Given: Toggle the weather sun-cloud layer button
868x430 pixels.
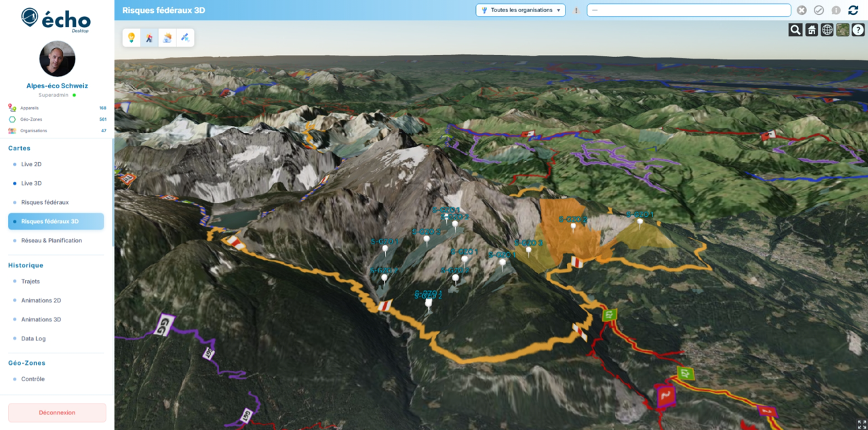Looking at the screenshot, I should tap(167, 38).
